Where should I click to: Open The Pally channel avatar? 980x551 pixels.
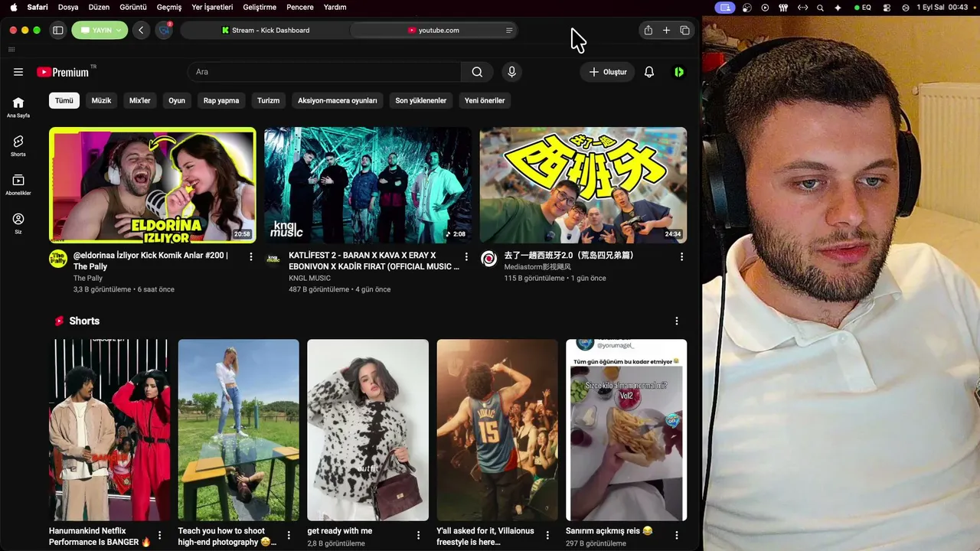[58, 259]
